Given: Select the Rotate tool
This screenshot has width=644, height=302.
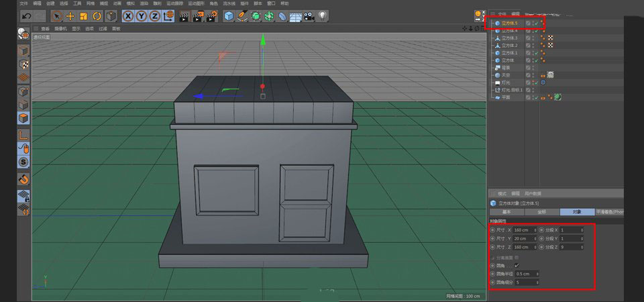Looking at the screenshot, I should (x=97, y=15).
